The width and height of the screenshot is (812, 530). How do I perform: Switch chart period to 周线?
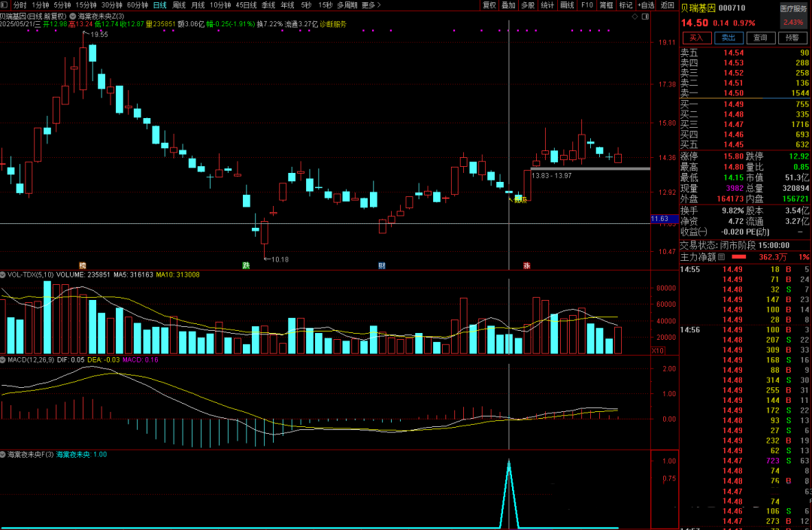point(179,5)
